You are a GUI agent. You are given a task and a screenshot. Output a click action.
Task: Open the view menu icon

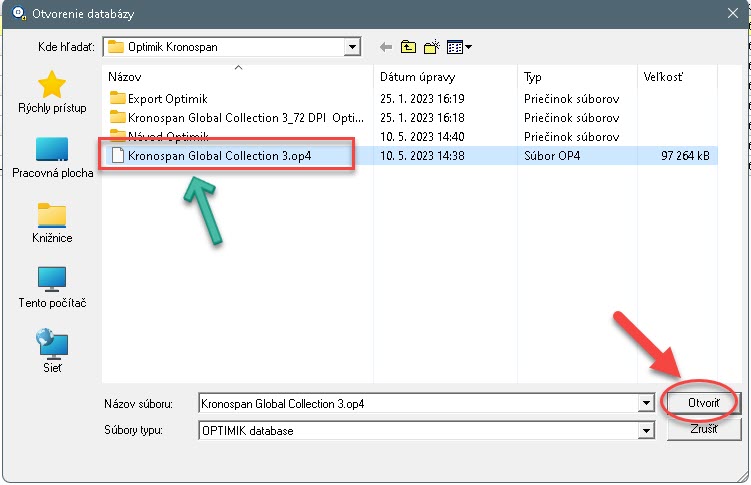click(x=459, y=47)
